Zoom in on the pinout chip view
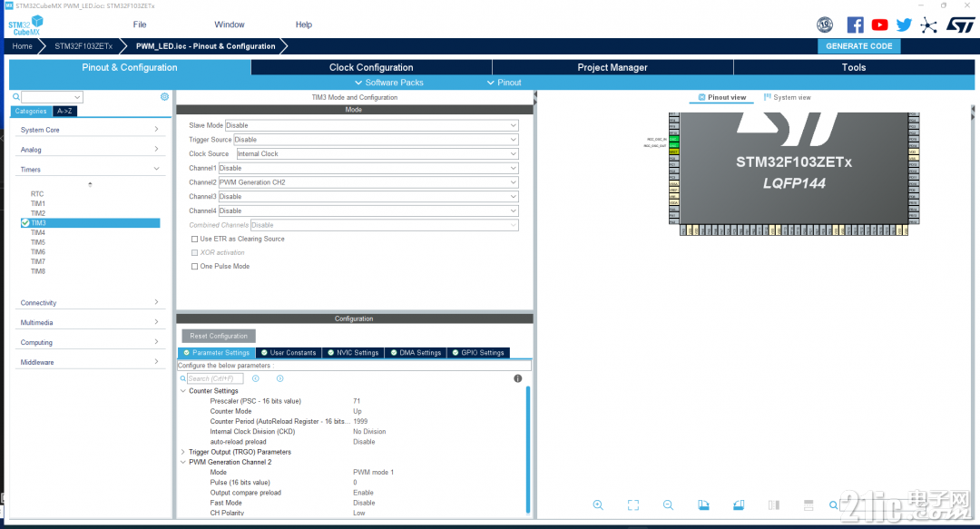980x529 pixels. tap(598, 505)
